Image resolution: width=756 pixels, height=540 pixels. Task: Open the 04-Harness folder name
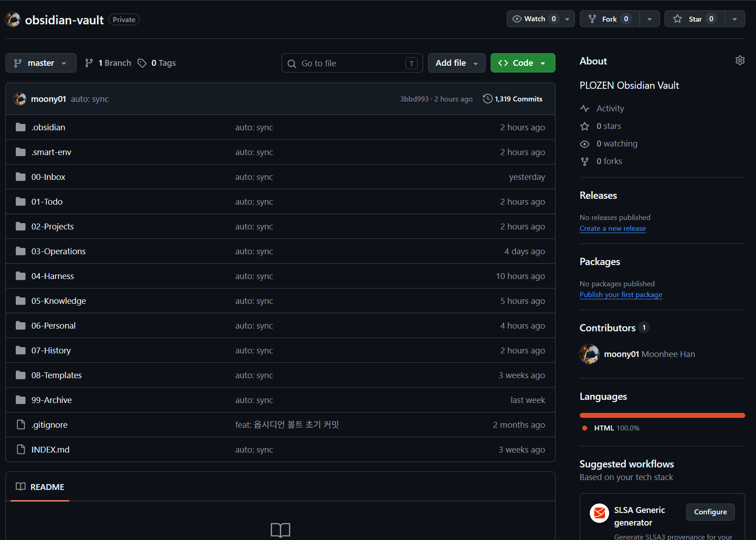[53, 276]
